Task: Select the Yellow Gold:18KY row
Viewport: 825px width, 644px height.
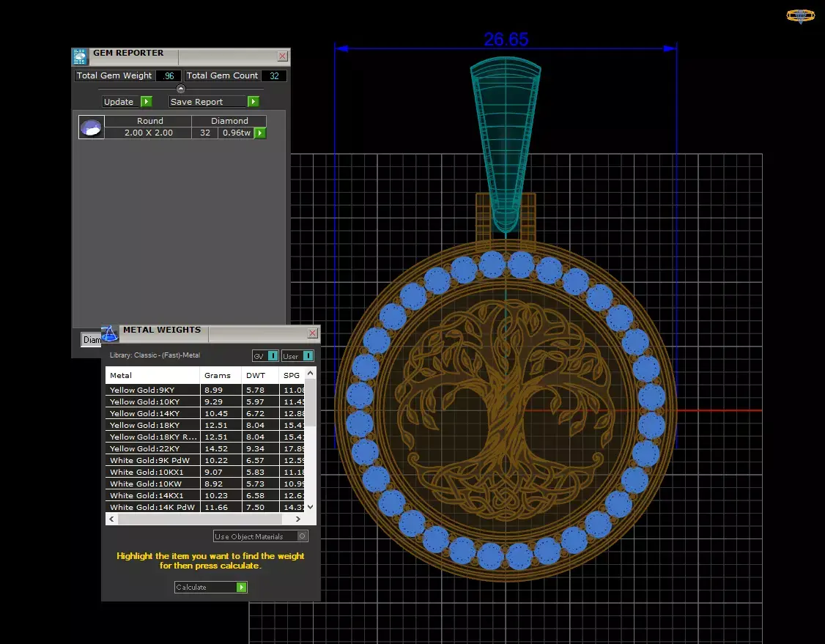Action: point(205,425)
